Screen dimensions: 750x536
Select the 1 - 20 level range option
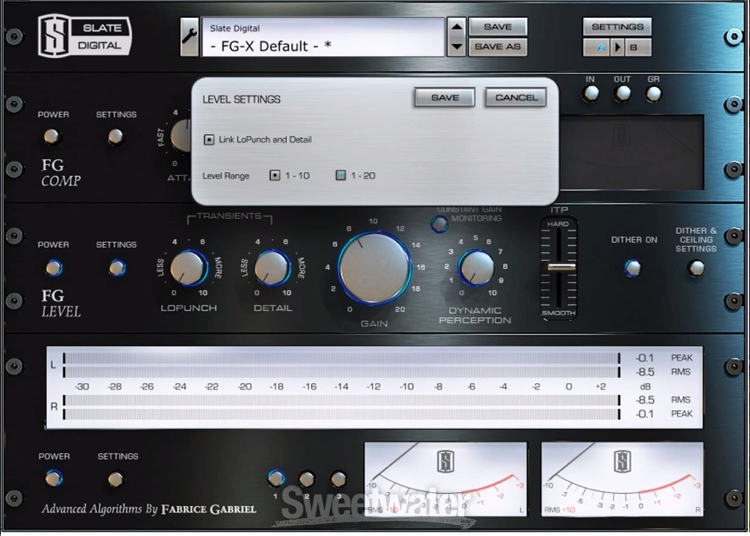[x=340, y=176]
